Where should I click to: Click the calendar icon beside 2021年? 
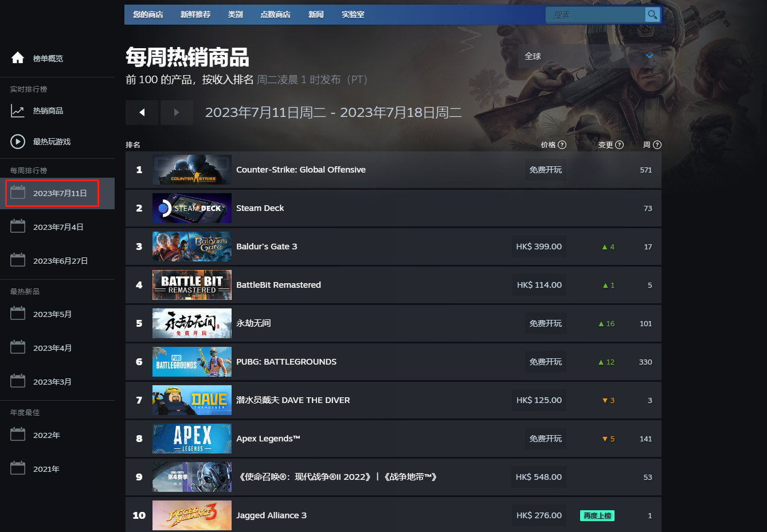[x=18, y=468]
